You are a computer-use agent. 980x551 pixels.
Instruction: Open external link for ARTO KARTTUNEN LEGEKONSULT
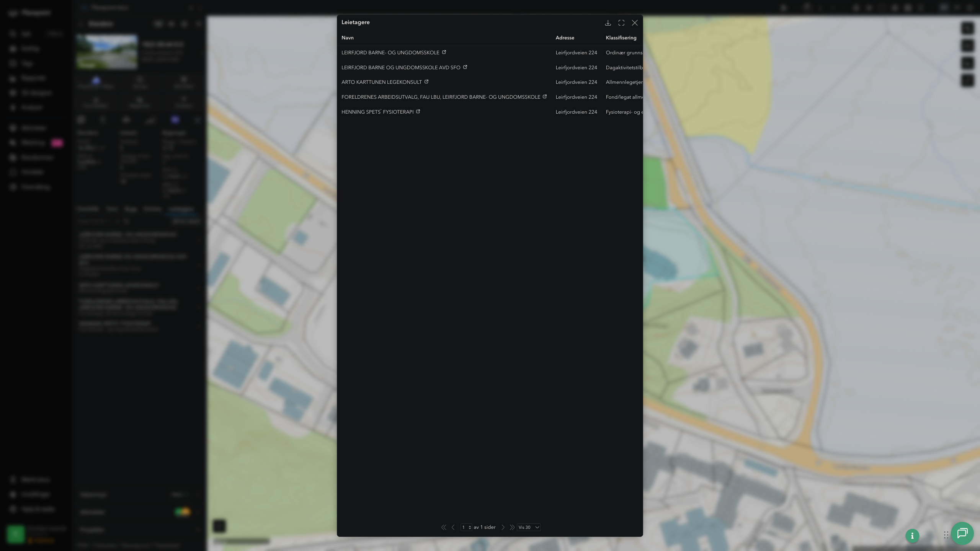pos(426,82)
